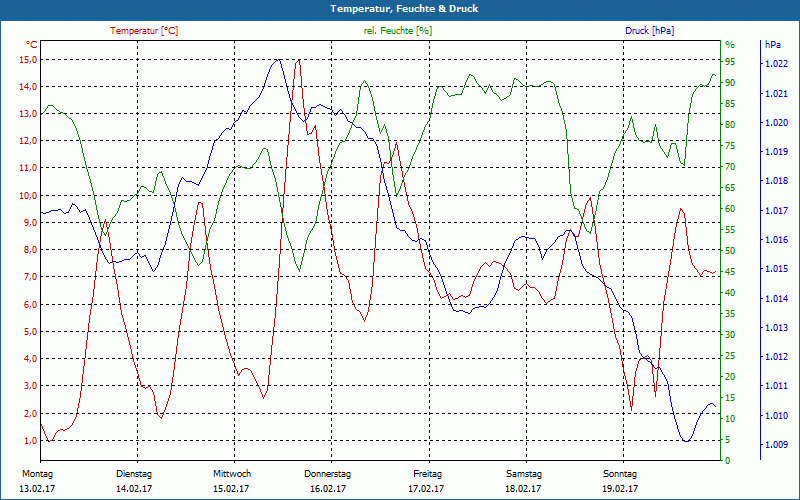Image resolution: width=800 pixels, height=500 pixels.
Task: Click the '0' humidity axis value
Action: click(x=728, y=461)
